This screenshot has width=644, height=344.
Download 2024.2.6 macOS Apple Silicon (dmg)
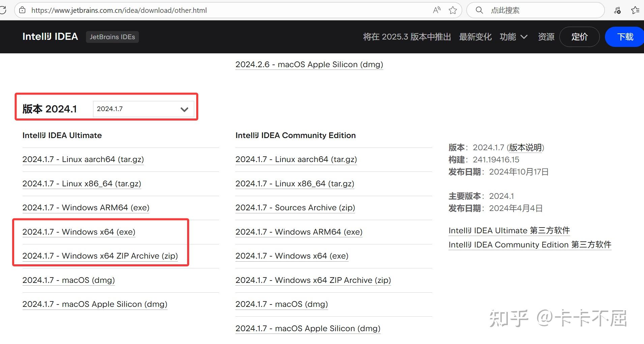(x=309, y=64)
